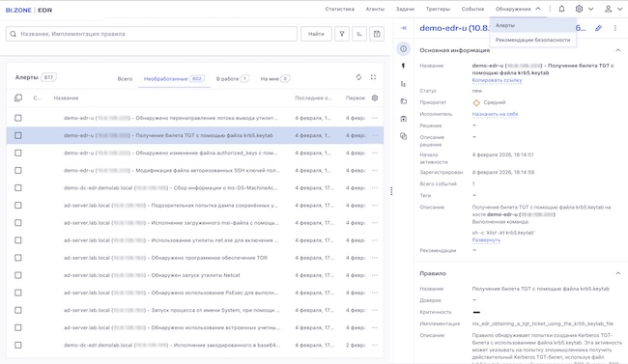Open the archive icon in sidebar
Image resolution: width=628 pixels, height=364 pixels.
coord(403,119)
